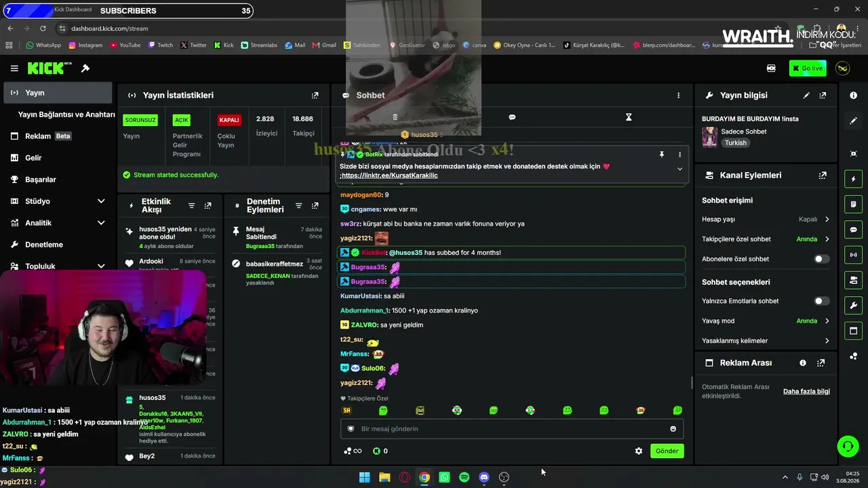
Task: Open the Reklam Beta sidebar item
Action: 58,136
